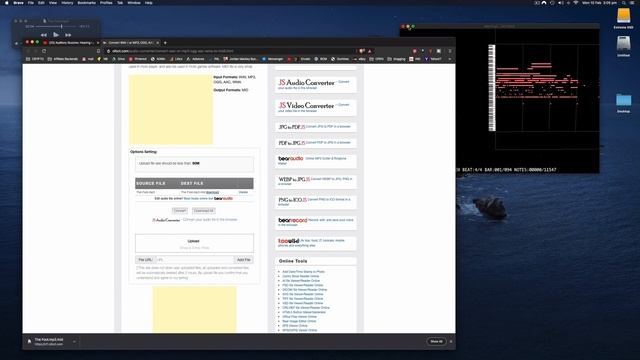Click the downloaded MIDI file in download bar
This screenshot has width=640, height=360.
click(x=49, y=341)
